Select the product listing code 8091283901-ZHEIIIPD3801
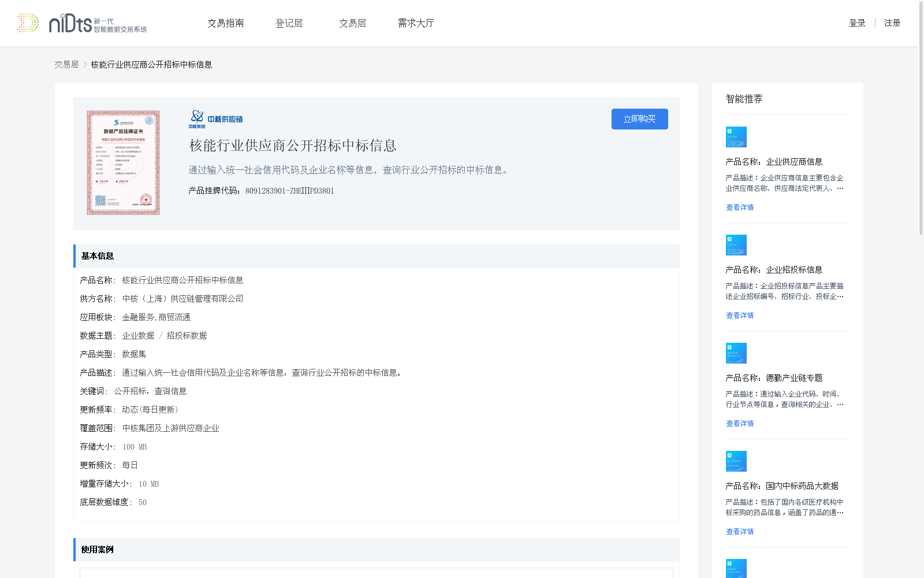 click(289, 191)
